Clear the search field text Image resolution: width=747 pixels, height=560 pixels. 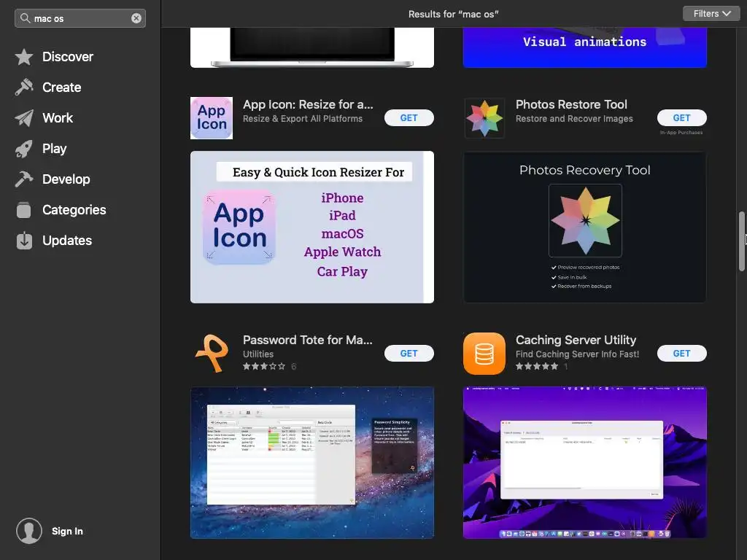(x=136, y=18)
